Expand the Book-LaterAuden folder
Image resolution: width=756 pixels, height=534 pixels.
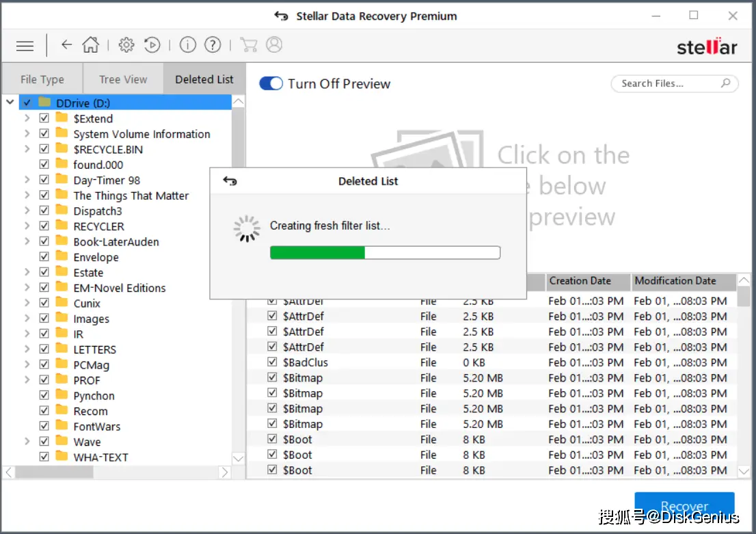(27, 241)
